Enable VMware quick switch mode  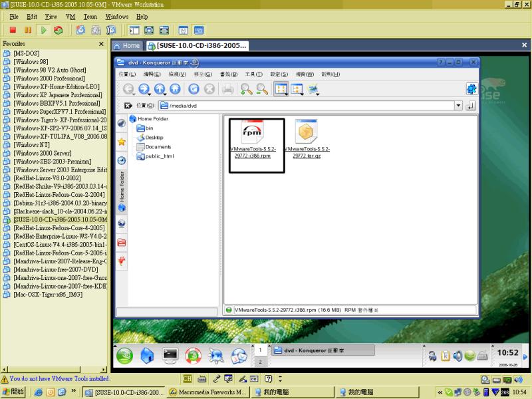click(x=164, y=30)
